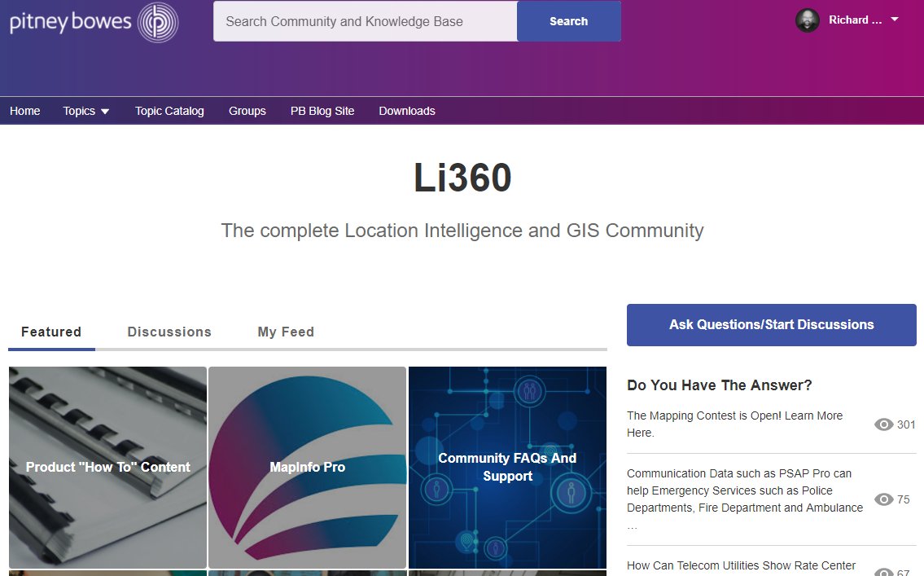Click Ask Questions/Start Discussions button

click(771, 324)
